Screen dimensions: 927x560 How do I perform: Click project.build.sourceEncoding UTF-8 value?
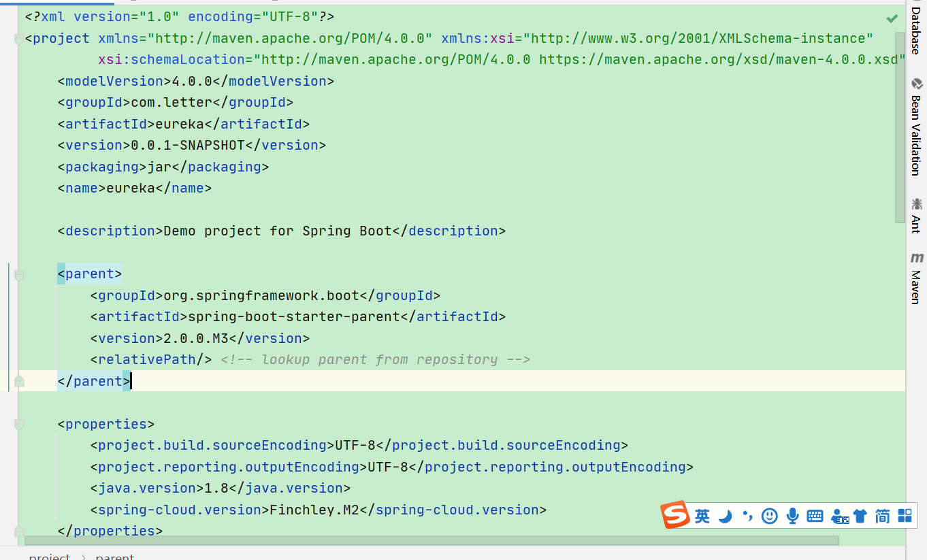355,445
